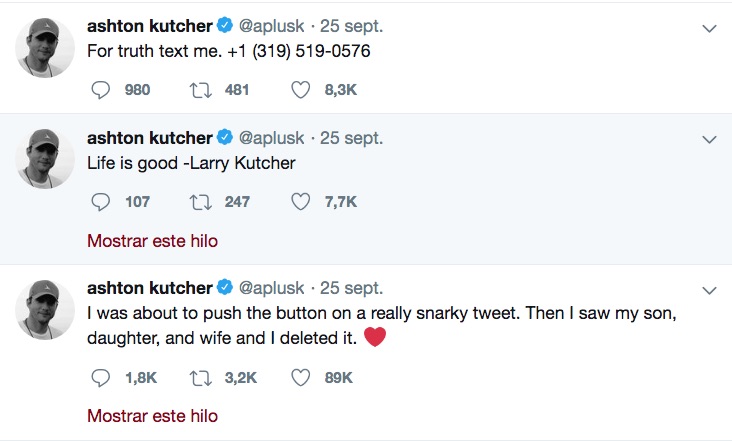Like the 'Life is good' tweet

coord(301,202)
